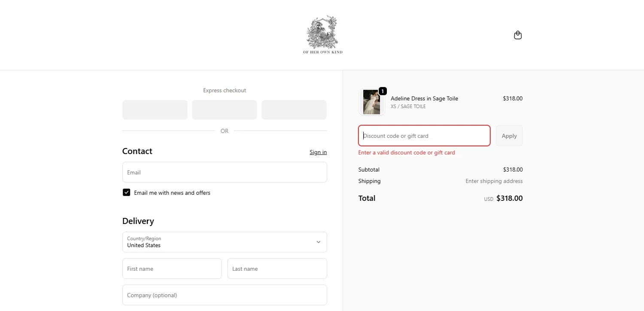Viewport: 644px width, 311px height.
Task: Uncheck Email me with news and offers
Action: tap(126, 192)
